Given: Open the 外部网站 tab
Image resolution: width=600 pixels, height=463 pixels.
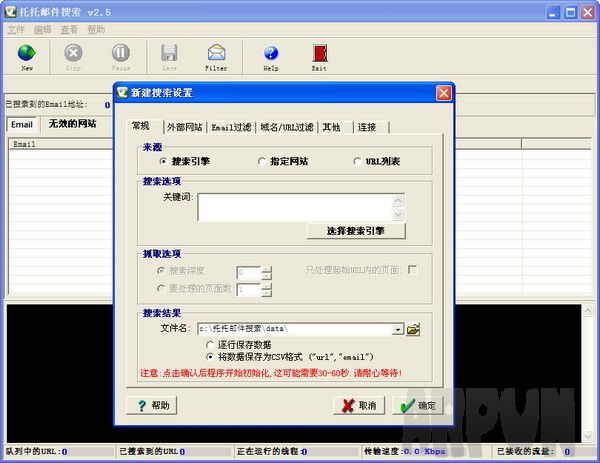Looking at the screenshot, I should [x=184, y=128].
